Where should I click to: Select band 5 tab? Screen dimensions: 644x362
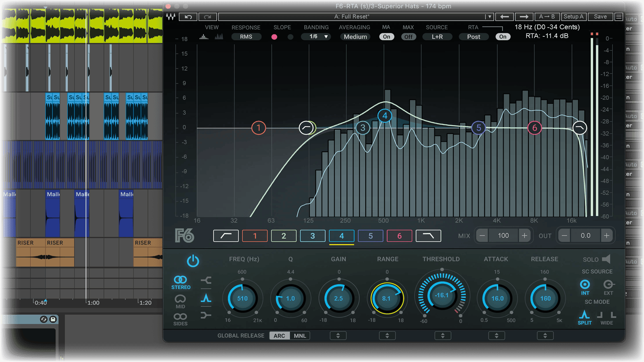click(x=371, y=236)
